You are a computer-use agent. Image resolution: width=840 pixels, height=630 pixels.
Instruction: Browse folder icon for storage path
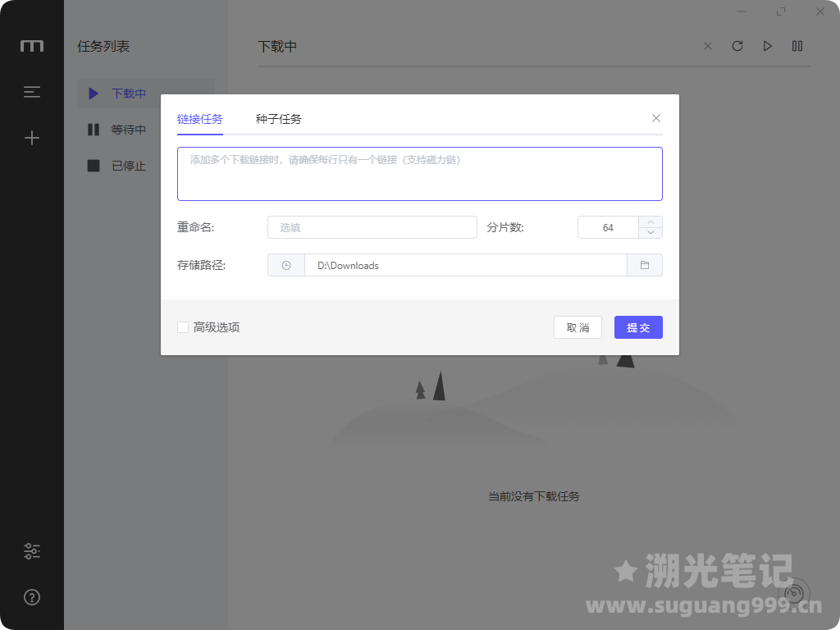pos(645,265)
